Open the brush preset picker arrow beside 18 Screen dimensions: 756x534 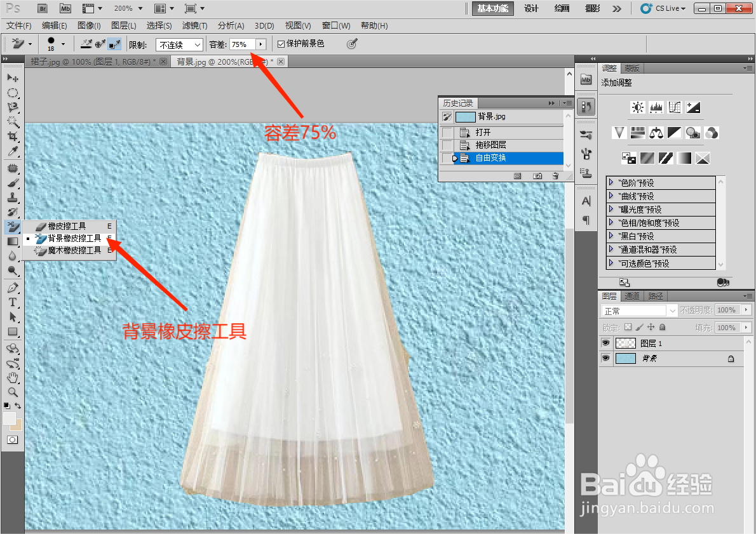tap(63, 44)
